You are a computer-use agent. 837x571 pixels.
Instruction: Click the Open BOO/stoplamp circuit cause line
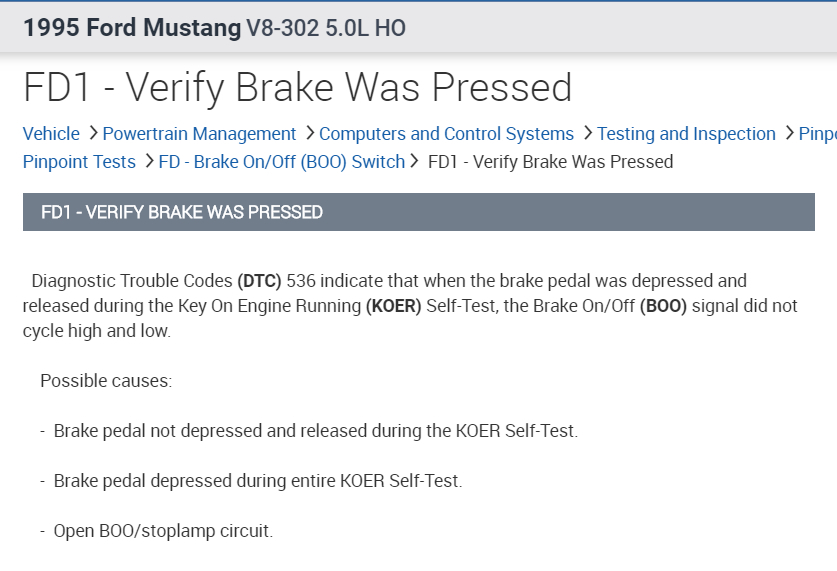(x=163, y=531)
